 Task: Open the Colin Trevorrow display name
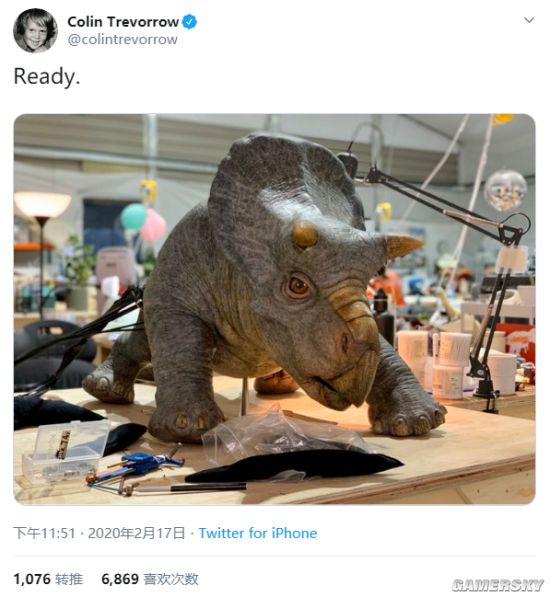coord(123,22)
